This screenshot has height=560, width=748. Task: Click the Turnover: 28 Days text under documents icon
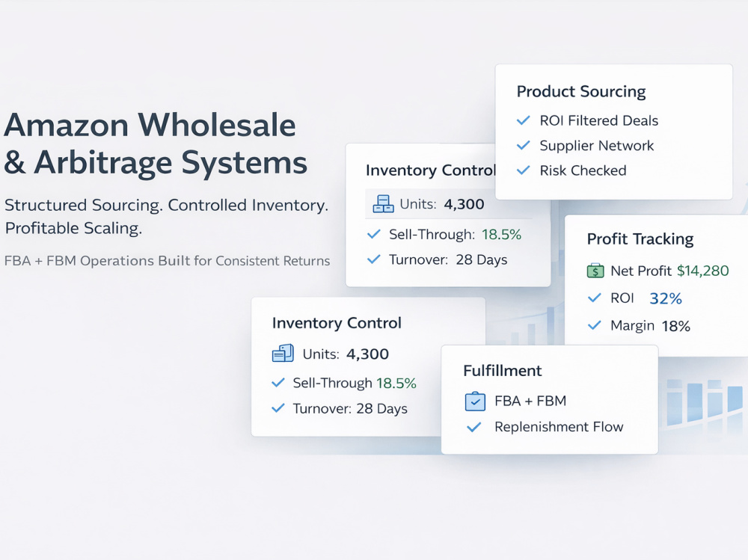(x=350, y=409)
